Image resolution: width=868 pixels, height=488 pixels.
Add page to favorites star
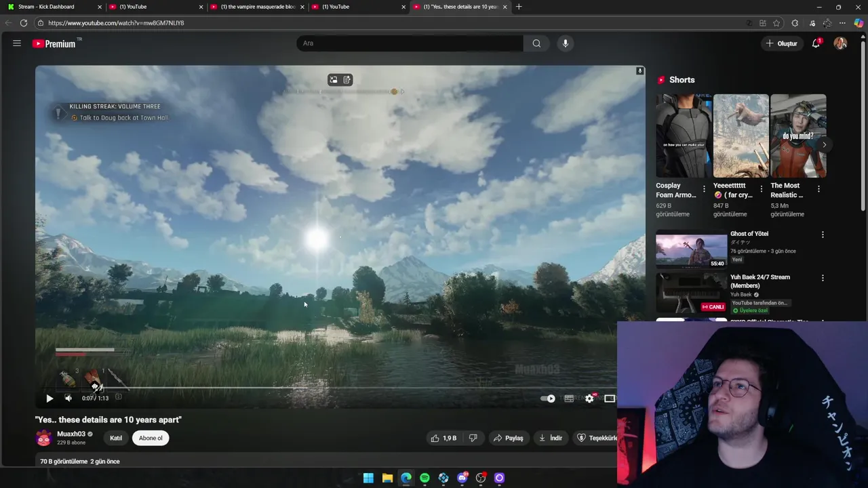[x=776, y=23]
